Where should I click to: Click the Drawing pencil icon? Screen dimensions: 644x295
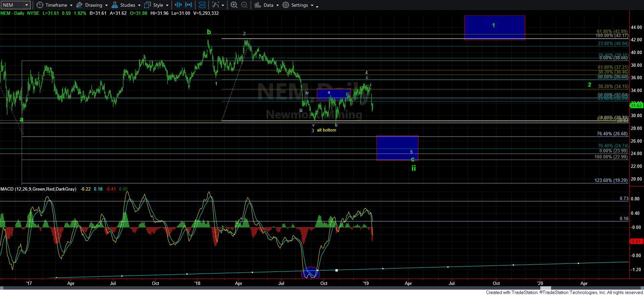tap(79, 5)
